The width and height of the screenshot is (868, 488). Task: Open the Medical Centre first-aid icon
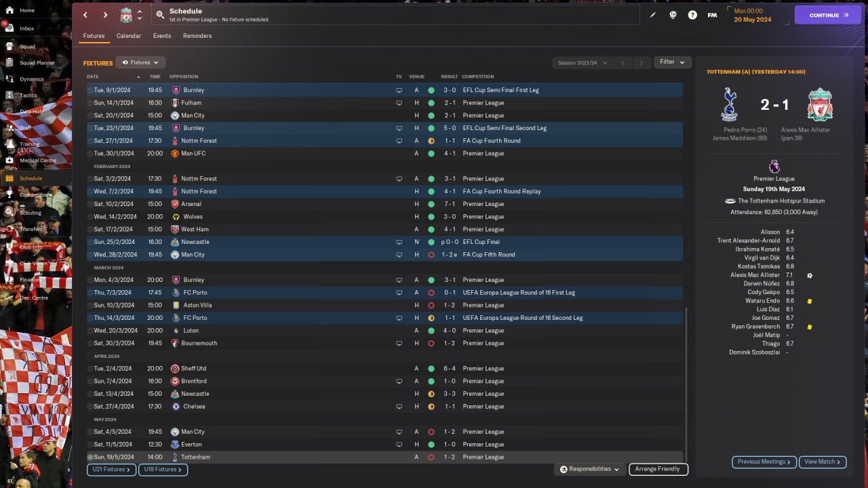tap(9, 160)
